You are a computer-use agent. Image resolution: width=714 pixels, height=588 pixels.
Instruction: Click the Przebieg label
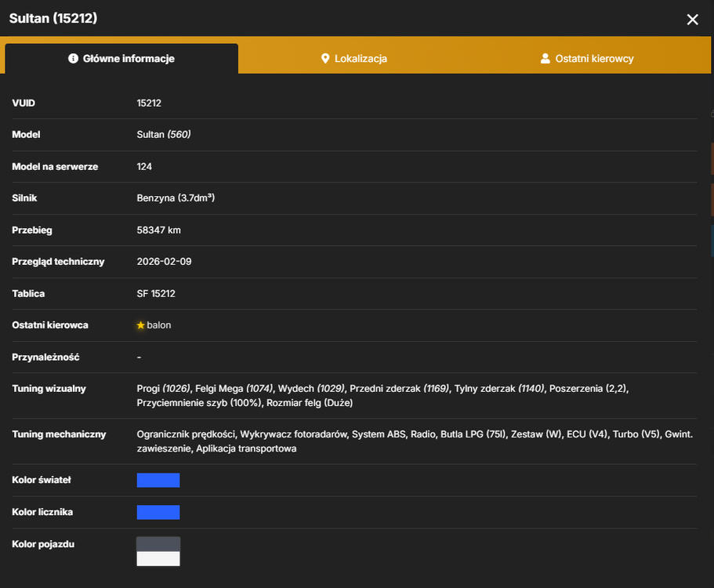(32, 230)
